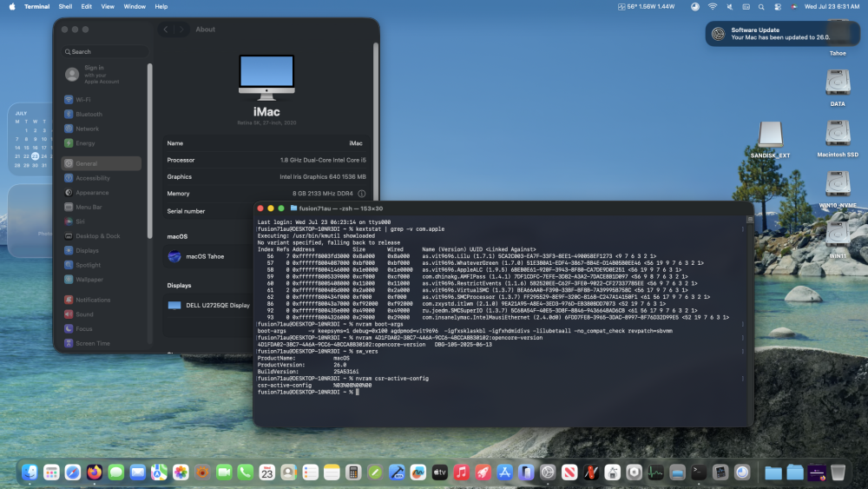The image size is (868, 489).
Task: Open the Shell menu
Action: [65, 7]
